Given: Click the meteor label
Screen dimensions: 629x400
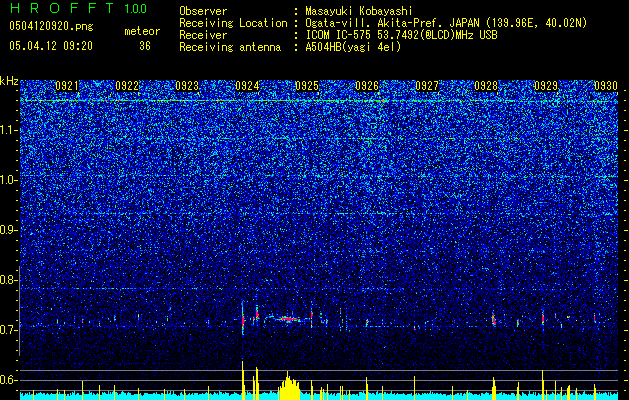Looking at the screenshot, I should coord(142,31).
